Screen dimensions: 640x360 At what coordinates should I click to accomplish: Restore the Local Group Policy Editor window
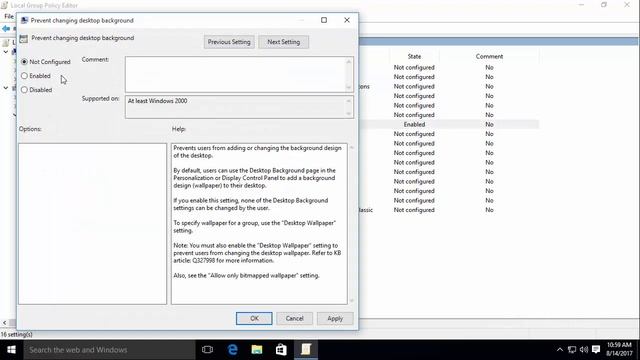(604, 5)
